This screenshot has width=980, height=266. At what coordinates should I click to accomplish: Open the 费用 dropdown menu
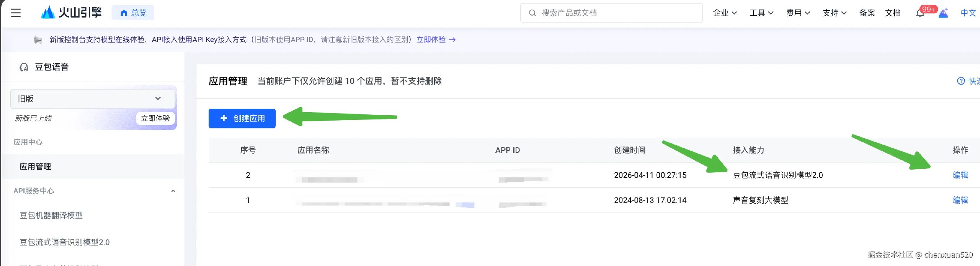click(798, 13)
